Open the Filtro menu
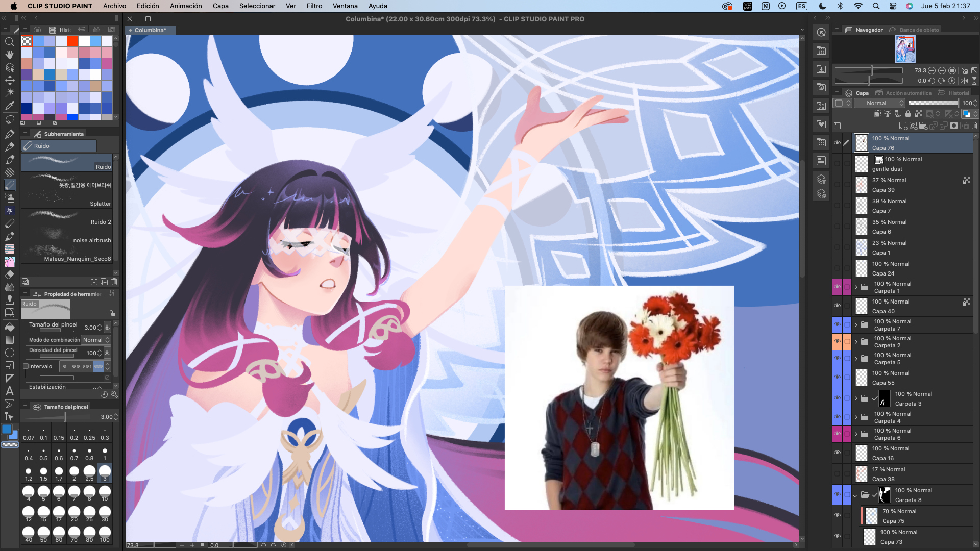The width and height of the screenshot is (980, 551). (x=314, y=6)
